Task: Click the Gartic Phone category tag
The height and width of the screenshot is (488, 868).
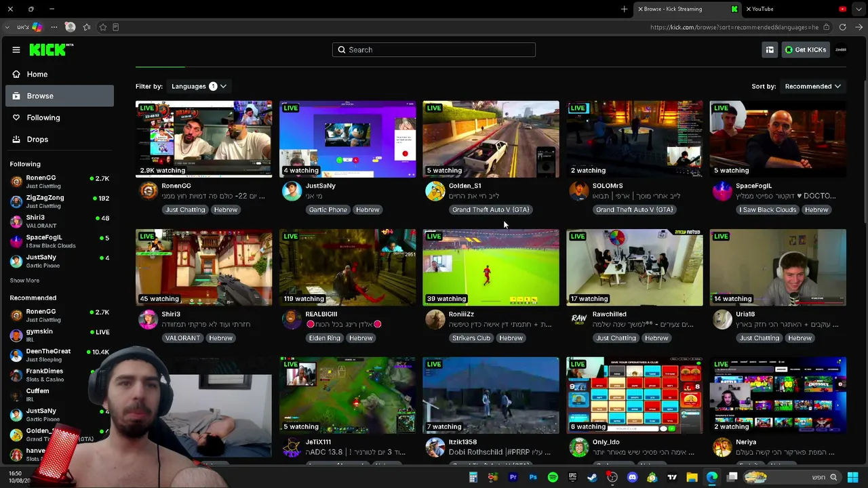Action: [x=328, y=209]
